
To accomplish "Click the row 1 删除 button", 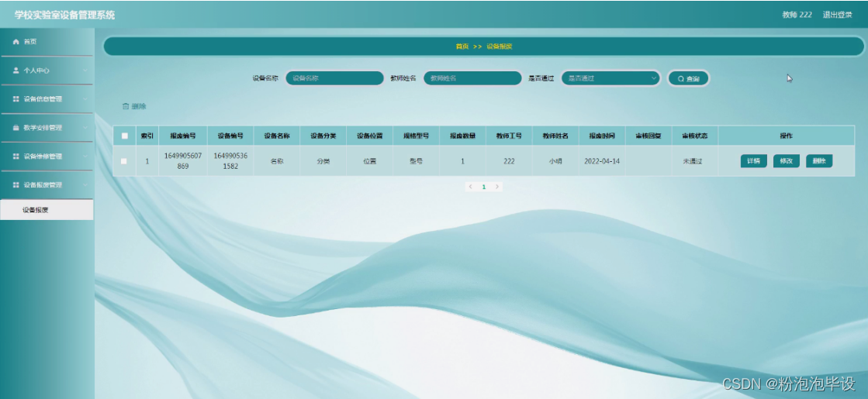I will [819, 161].
